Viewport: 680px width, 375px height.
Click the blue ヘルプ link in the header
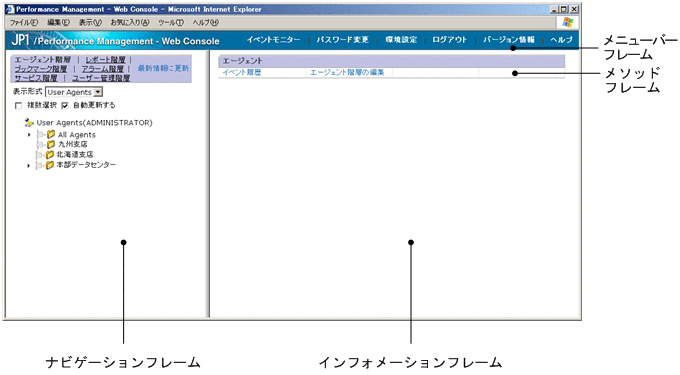click(x=562, y=40)
